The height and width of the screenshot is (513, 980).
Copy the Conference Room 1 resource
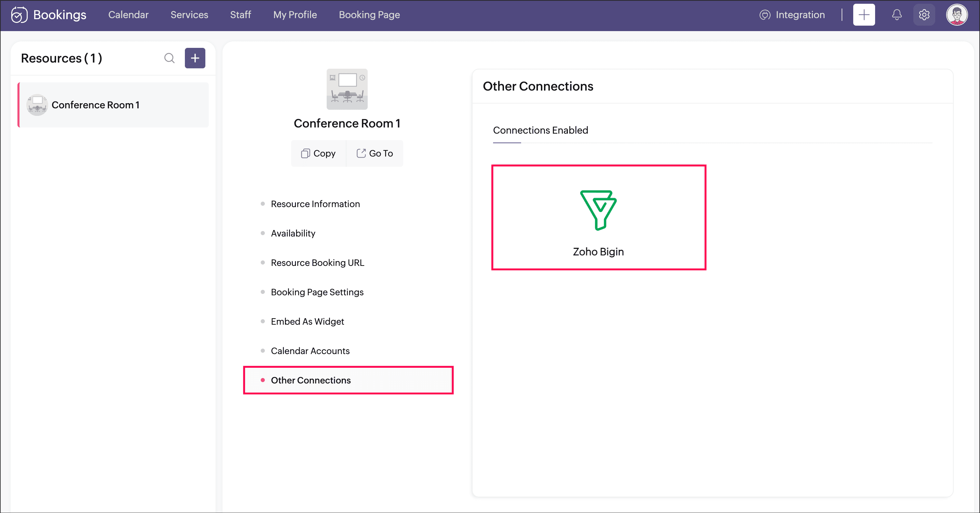click(318, 153)
